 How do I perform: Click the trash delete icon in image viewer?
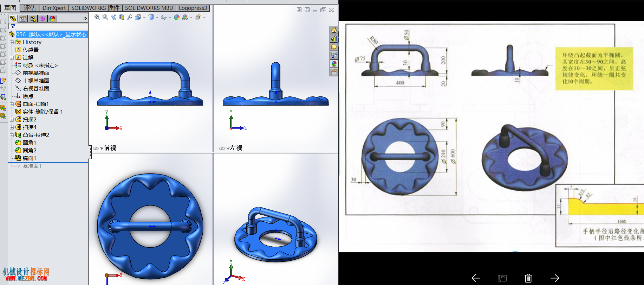[528, 278]
